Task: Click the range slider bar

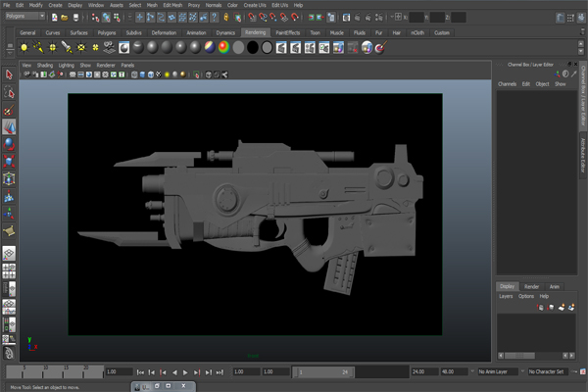Action: (x=323, y=372)
